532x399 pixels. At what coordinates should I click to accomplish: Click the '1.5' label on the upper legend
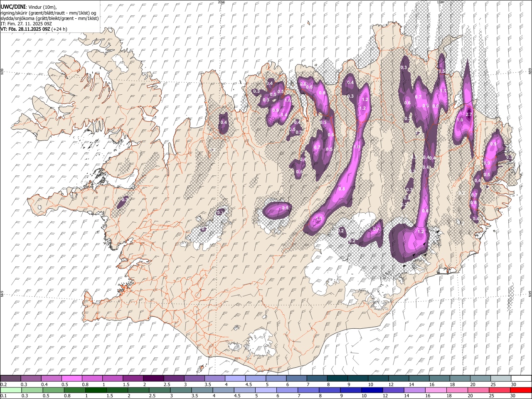[126, 384]
